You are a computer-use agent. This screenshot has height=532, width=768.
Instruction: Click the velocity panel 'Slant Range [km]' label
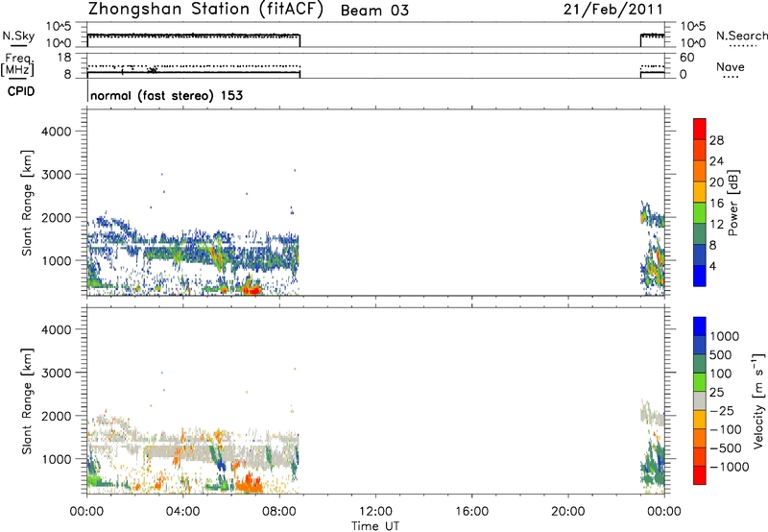pos(27,401)
